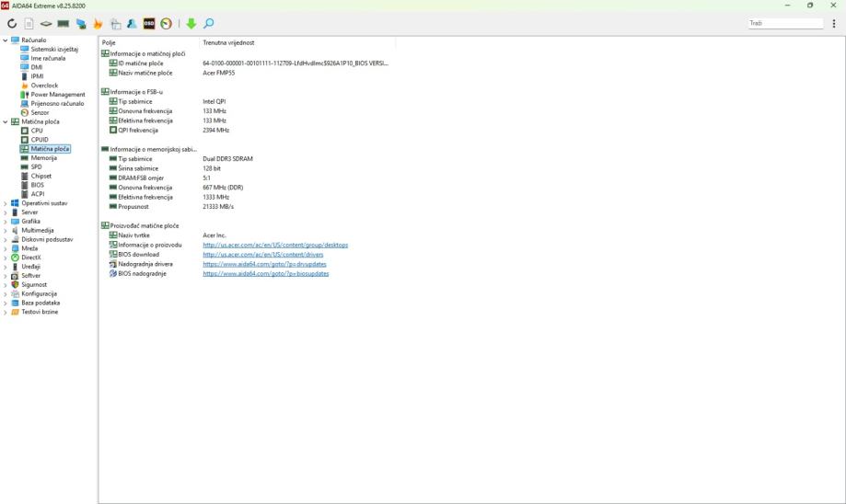846x504 pixels.
Task: Open the Chipset page
Action: click(41, 177)
